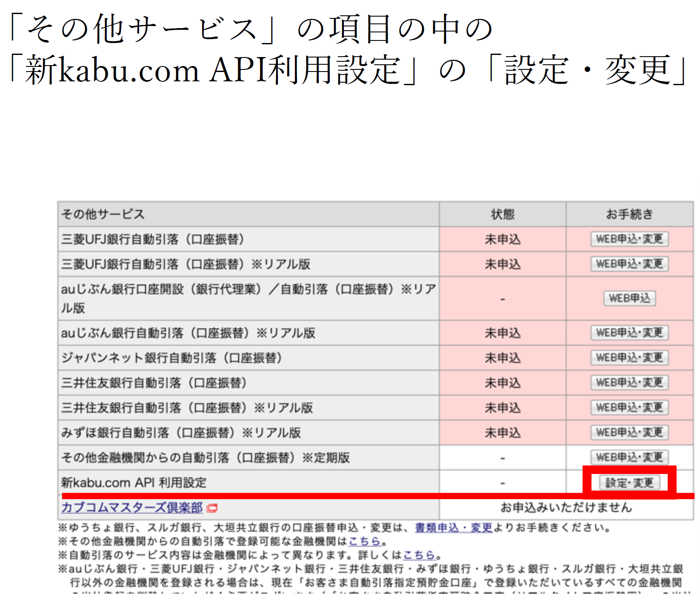Select the その他サービス table header

[x=248, y=214]
